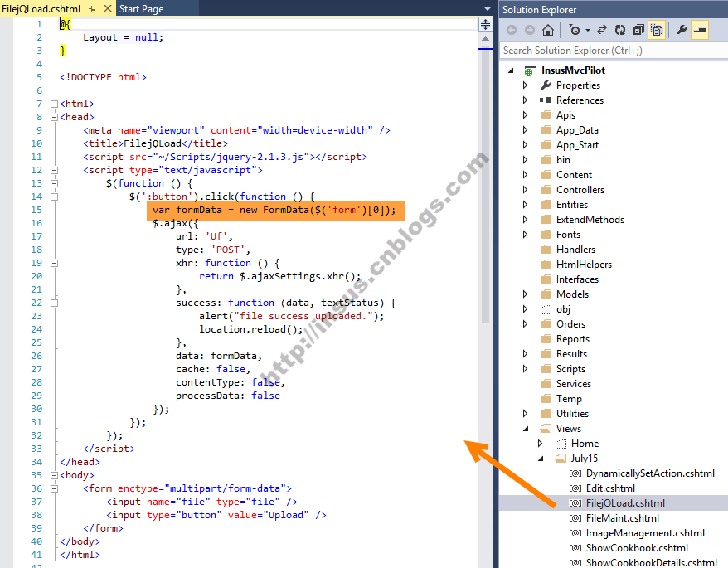
Task: Close the FilejQLoad.cshtml tab
Action: 108,8
